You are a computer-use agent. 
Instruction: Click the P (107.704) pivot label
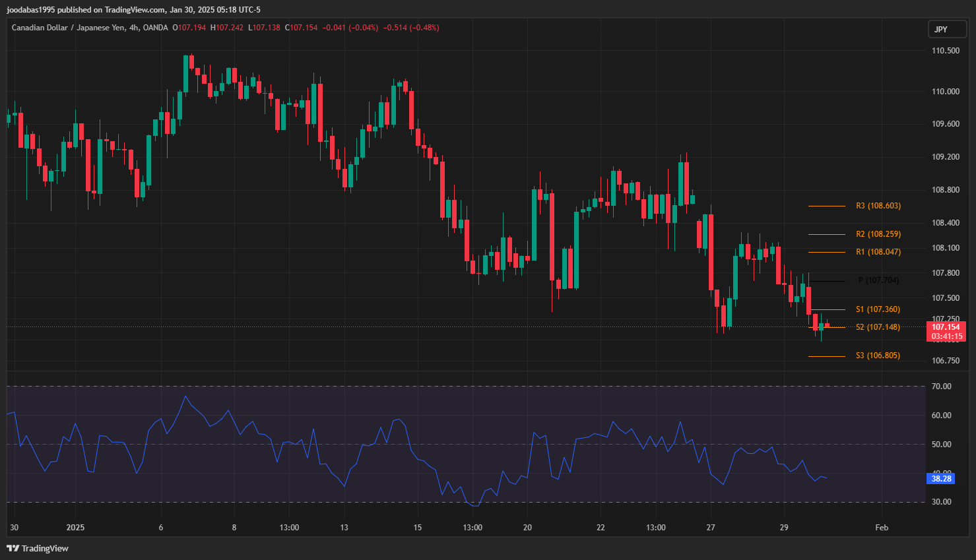pos(878,280)
